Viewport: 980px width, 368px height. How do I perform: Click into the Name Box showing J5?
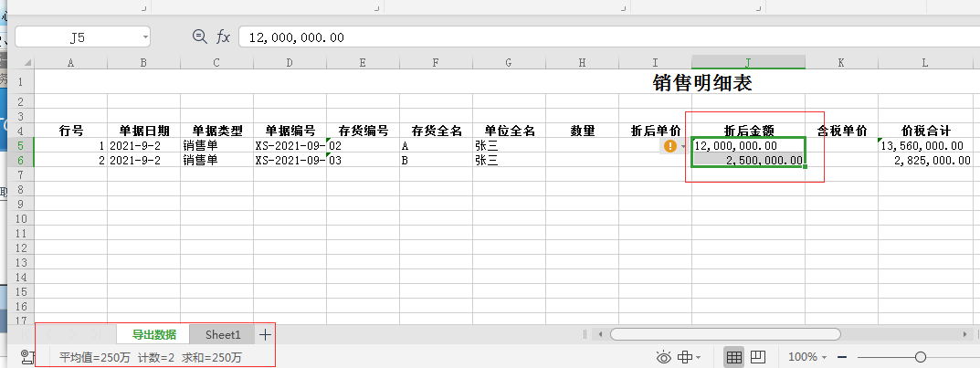click(x=78, y=37)
